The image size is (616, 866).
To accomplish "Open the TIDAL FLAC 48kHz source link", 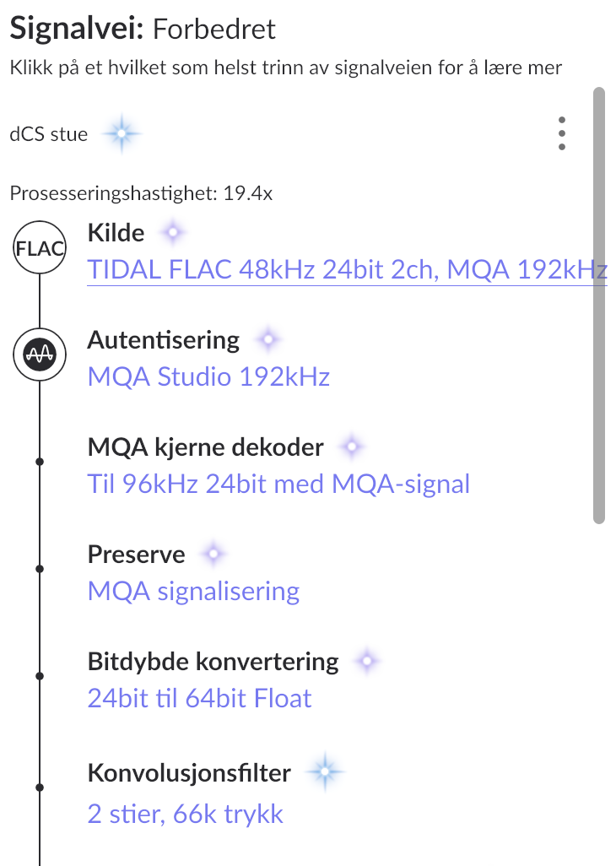I will (347, 270).
